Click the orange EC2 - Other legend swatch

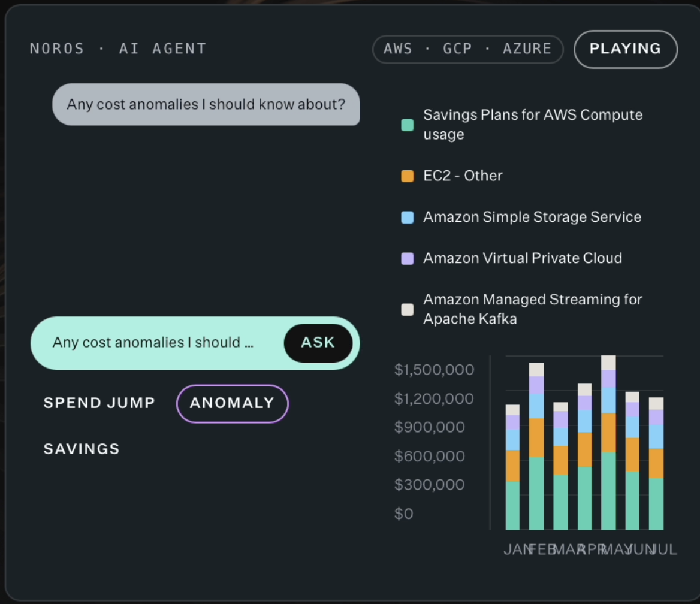407,176
